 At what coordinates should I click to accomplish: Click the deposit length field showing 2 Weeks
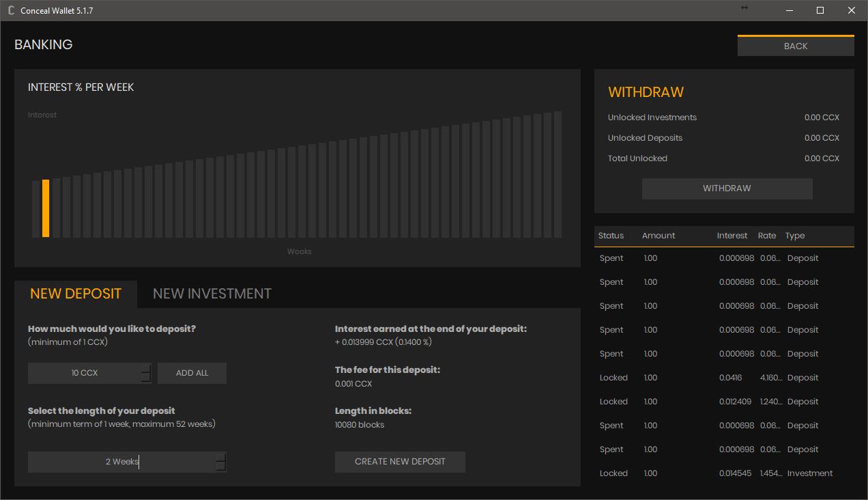pyautogui.click(x=121, y=462)
